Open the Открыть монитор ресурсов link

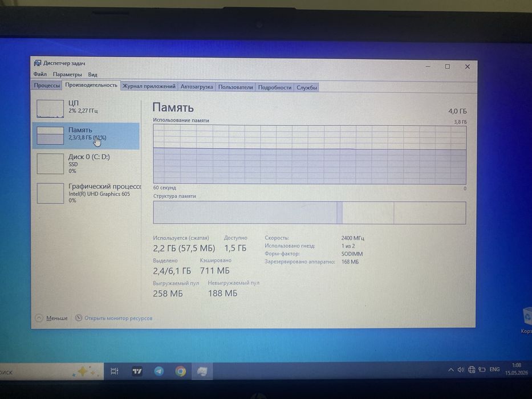point(118,318)
